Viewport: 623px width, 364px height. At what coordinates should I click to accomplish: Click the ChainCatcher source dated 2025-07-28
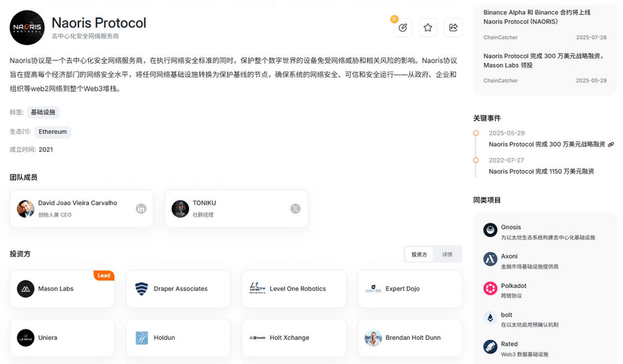[x=500, y=38]
